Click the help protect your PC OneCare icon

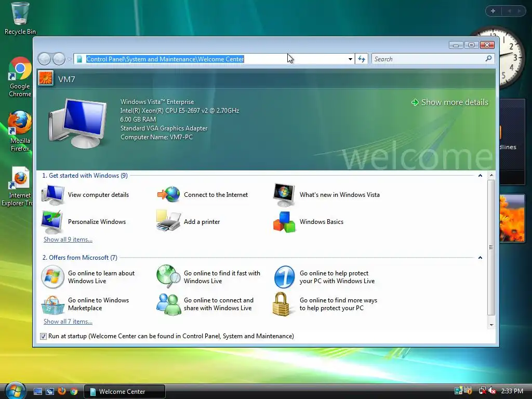(284, 277)
